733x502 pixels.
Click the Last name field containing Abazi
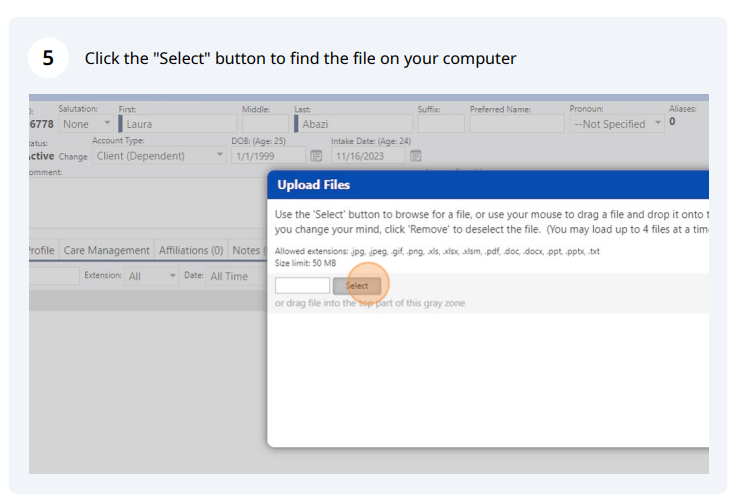pyautogui.click(x=353, y=124)
